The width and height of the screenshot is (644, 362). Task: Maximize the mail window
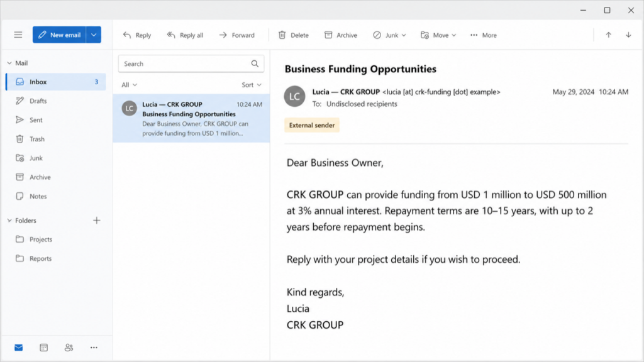pyautogui.click(x=607, y=10)
